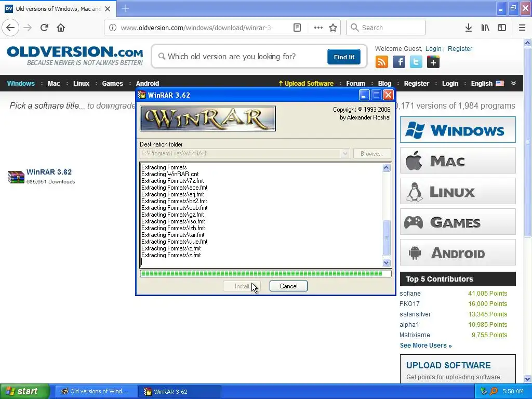The width and height of the screenshot is (532, 399).
Task: Open the Facebook social icon
Action: (x=399, y=62)
